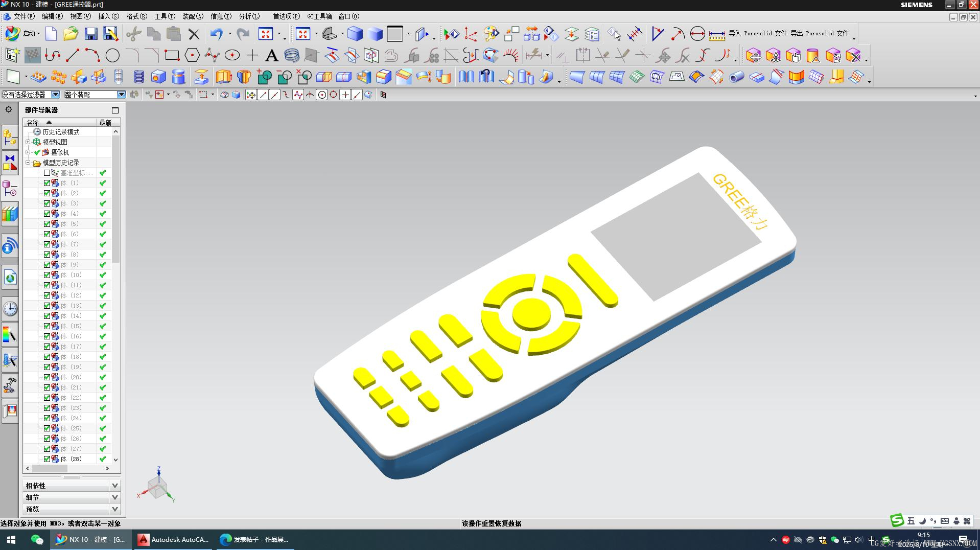Uncheck the 体 (1) checkbox
Screen dimensions: 980x550
(47, 183)
